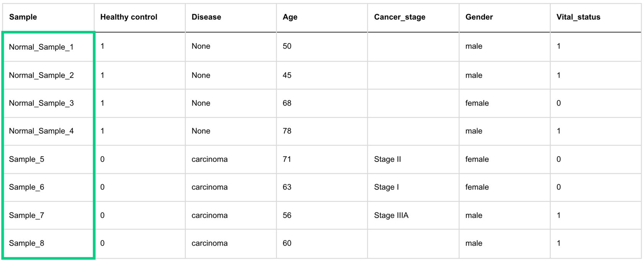Click the Disease column header
Viewport: 644px width, 261px height.
[206, 17]
